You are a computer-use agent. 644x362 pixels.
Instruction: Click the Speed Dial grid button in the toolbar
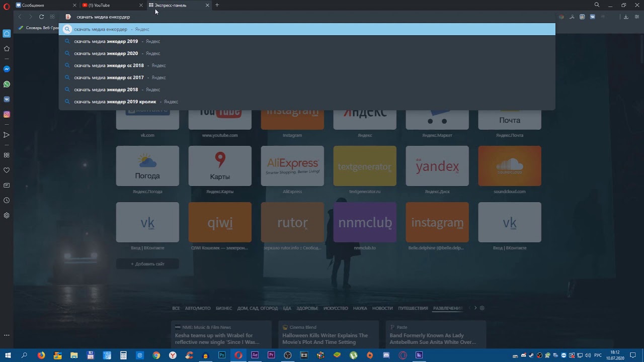[x=52, y=17]
